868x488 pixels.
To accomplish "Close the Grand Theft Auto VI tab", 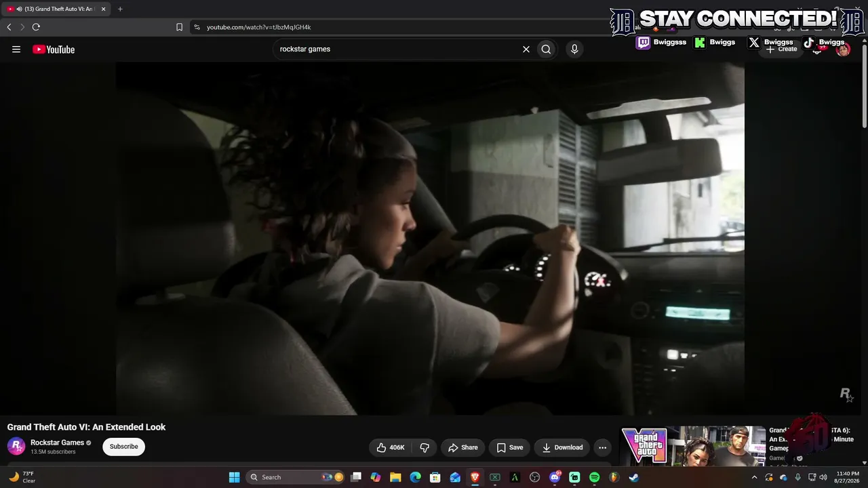I will pyautogui.click(x=104, y=9).
